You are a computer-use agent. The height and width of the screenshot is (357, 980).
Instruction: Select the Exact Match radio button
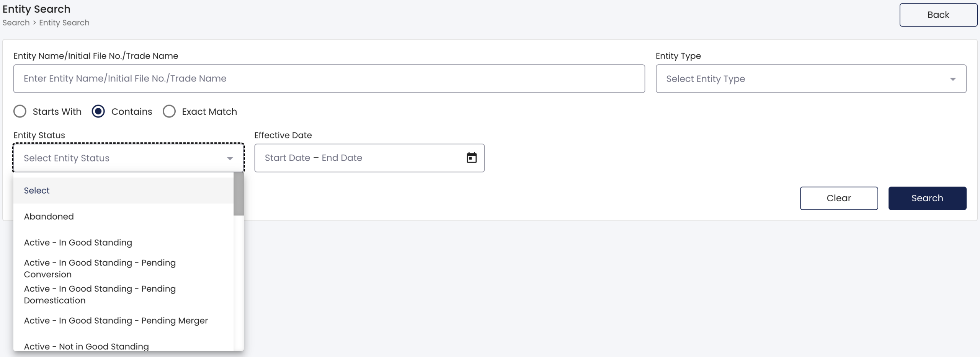169,111
